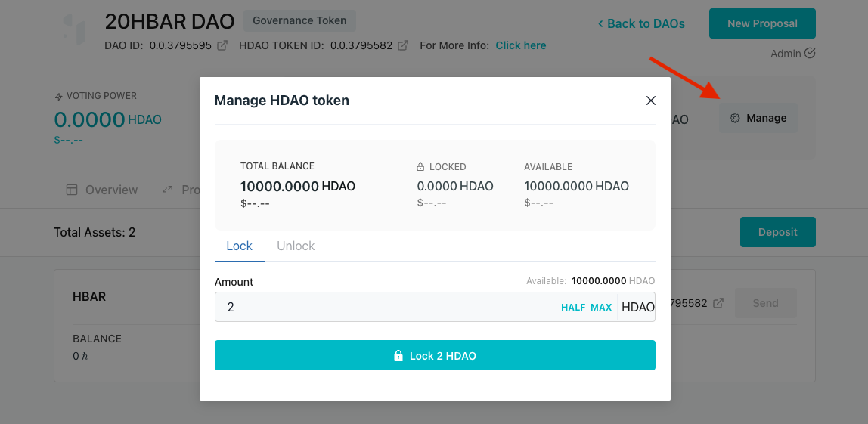The height and width of the screenshot is (424, 868).
Task: Create a New Proposal
Action: (762, 23)
